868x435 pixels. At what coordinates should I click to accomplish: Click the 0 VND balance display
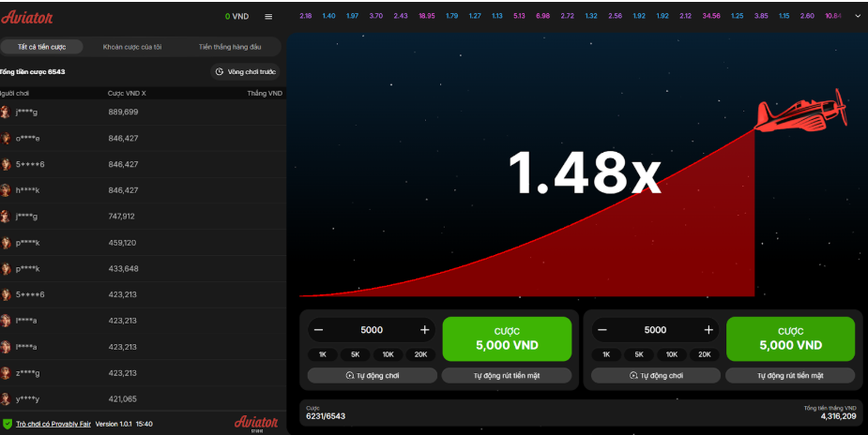click(236, 17)
